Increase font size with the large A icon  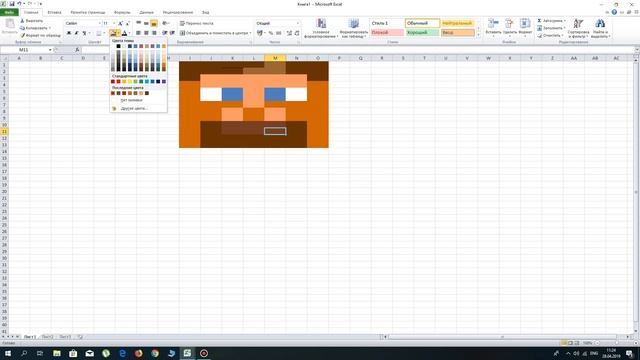pyautogui.click(x=120, y=23)
